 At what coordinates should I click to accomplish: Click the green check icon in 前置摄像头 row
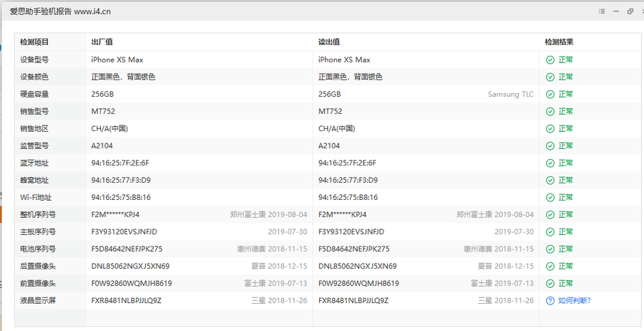(550, 284)
